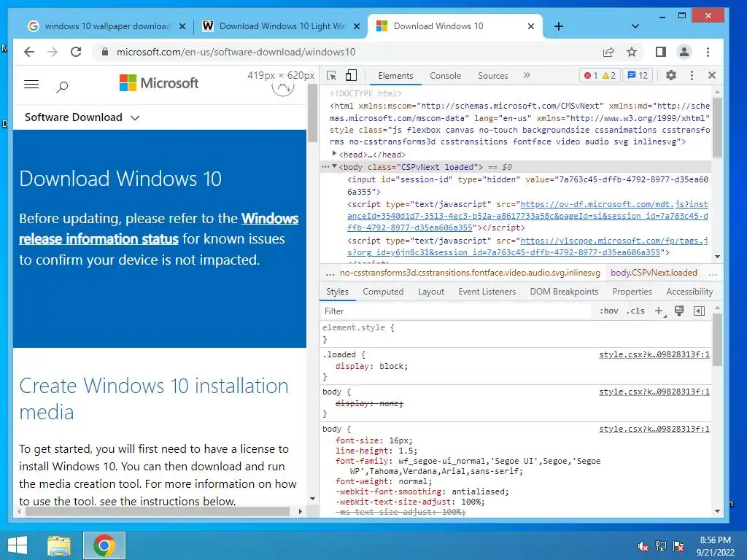
Task: Toggle Chrome side panel icon
Action: (660, 52)
